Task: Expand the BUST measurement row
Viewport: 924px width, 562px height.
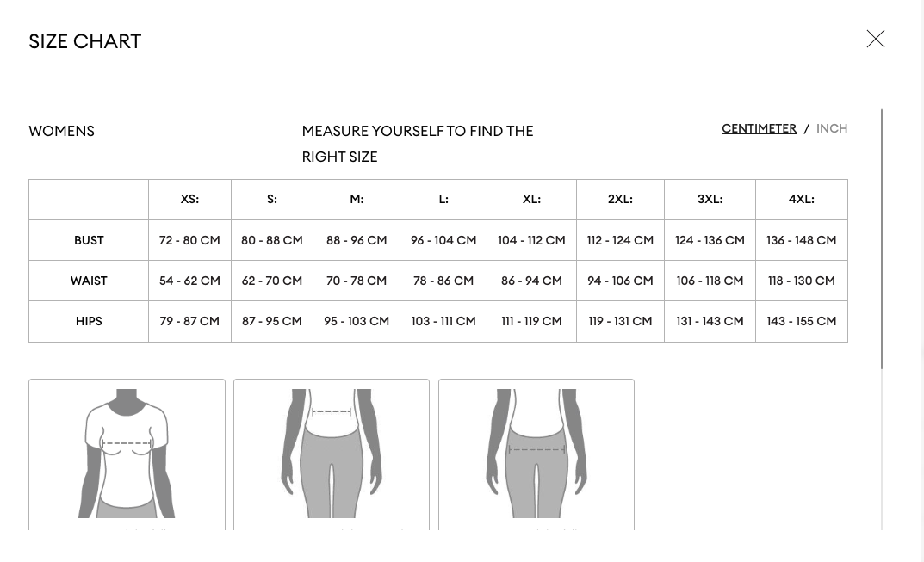Action: 89,240
